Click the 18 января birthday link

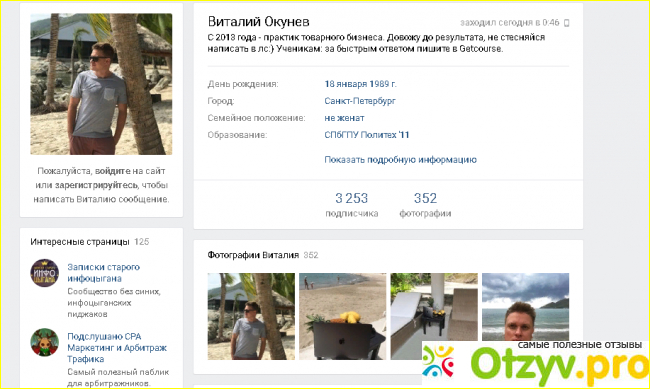(347, 84)
